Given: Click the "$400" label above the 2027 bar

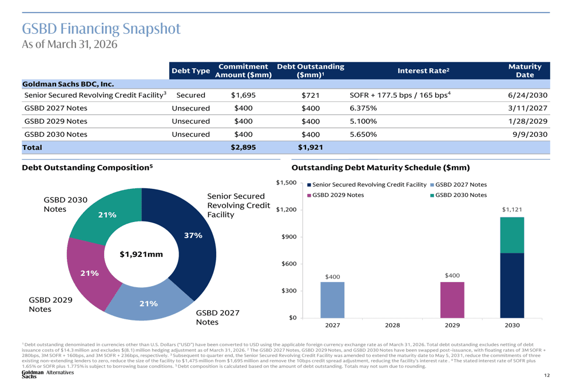Looking at the screenshot, I should coord(332,277).
